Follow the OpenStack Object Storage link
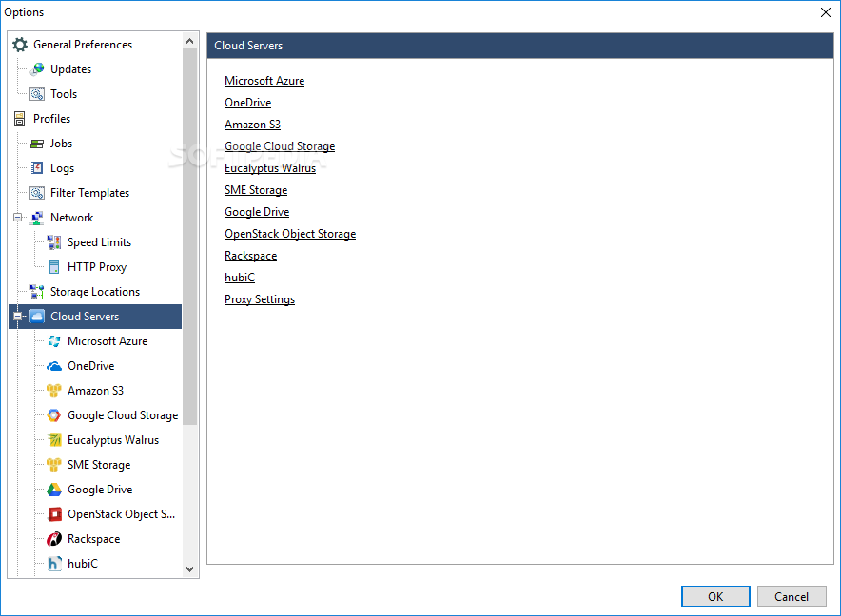841x616 pixels. 290,234
